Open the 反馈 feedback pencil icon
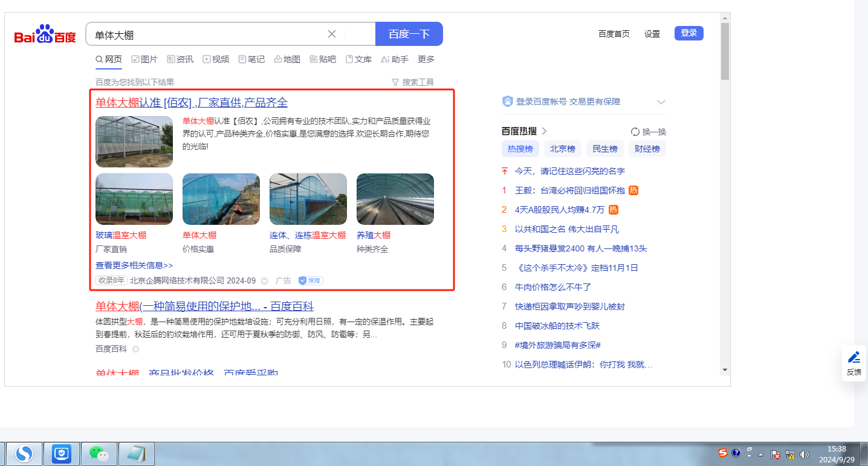 tap(853, 357)
